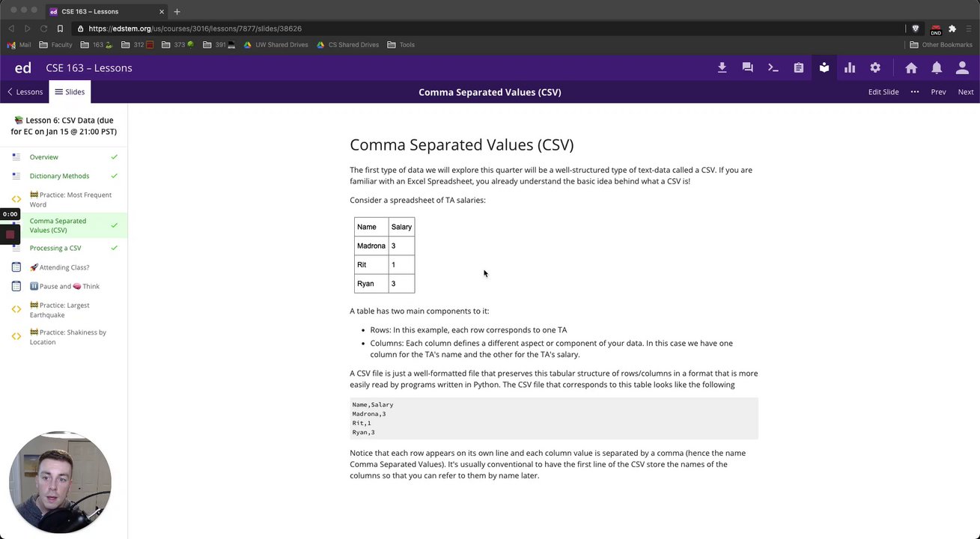Open the user account profile icon

(x=962, y=67)
